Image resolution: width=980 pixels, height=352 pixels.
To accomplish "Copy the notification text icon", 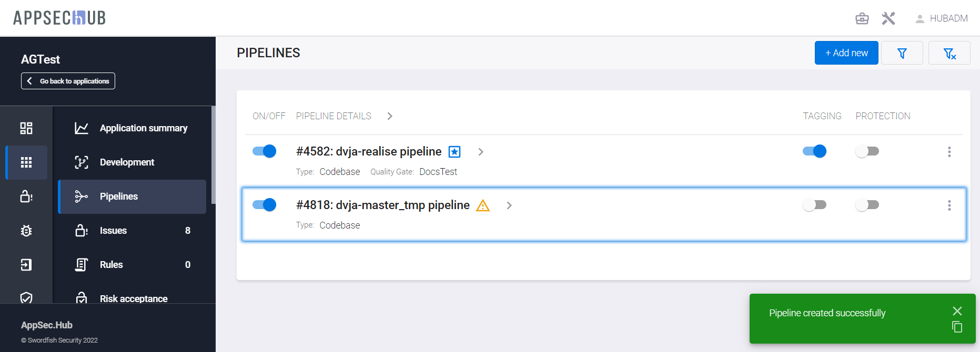I will click(957, 327).
